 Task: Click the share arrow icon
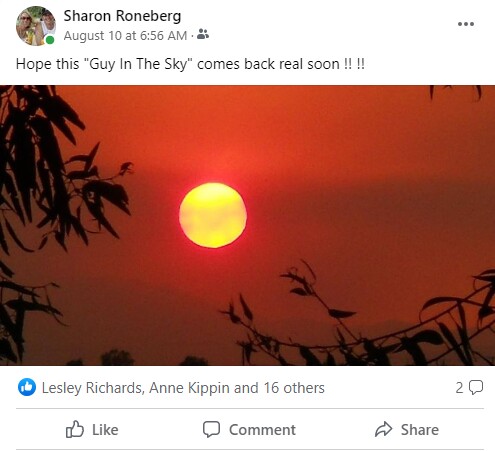pos(383,429)
